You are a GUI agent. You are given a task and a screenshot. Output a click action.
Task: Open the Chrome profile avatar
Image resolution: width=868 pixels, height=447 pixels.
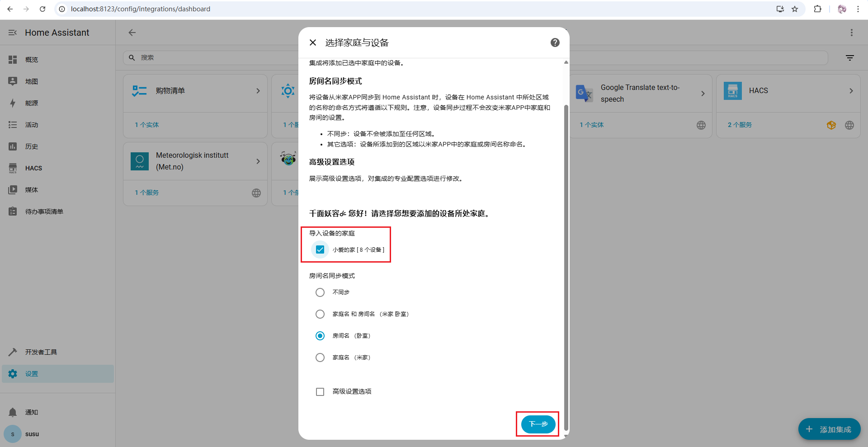tap(842, 9)
